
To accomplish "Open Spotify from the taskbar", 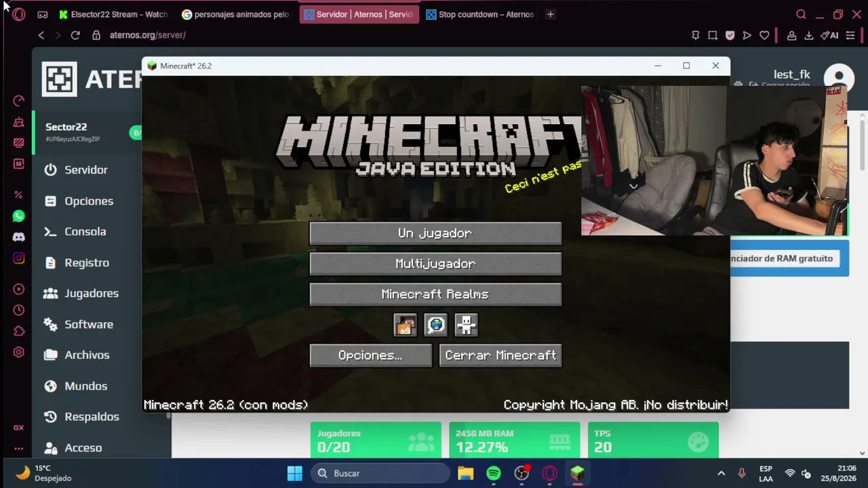I will 494,473.
